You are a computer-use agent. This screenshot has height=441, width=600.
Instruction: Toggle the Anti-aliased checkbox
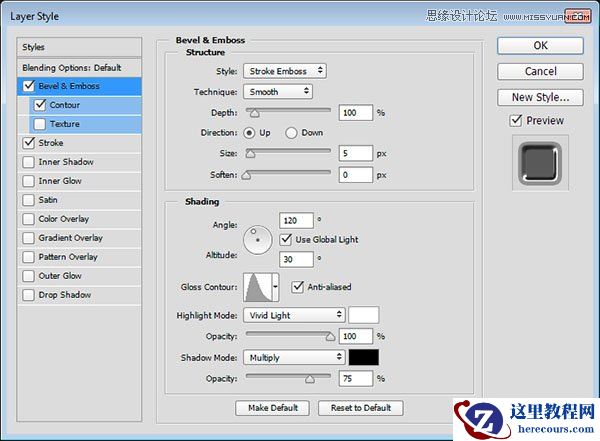(297, 287)
